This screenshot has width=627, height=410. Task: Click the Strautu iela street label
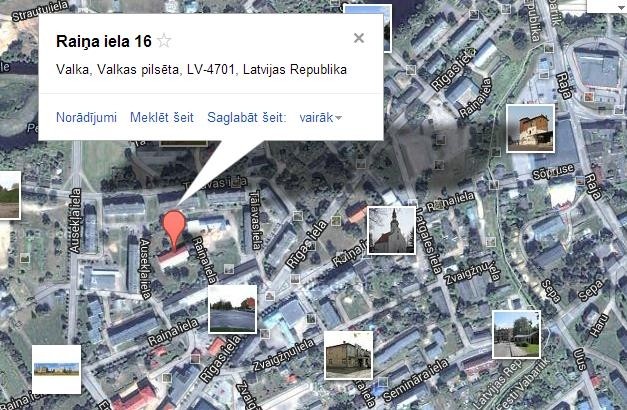[x=40, y=12]
